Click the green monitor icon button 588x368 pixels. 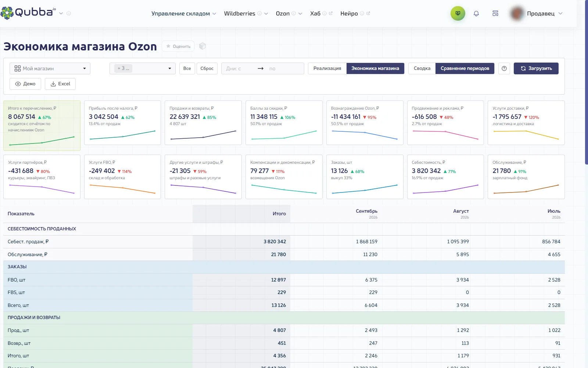coord(458,14)
